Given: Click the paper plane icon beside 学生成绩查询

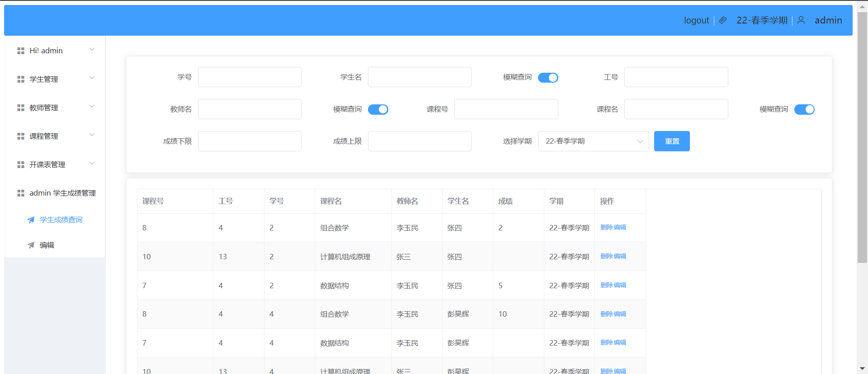Looking at the screenshot, I should coord(31,220).
